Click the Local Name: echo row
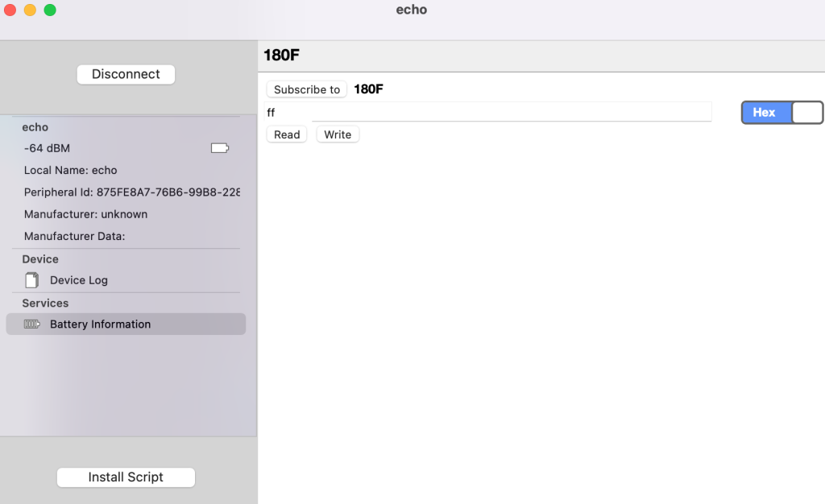 (71, 170)
